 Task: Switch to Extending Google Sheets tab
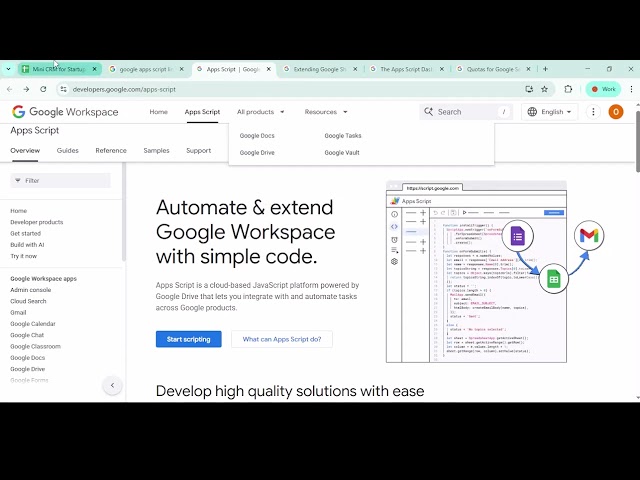(x=320, y=69)
